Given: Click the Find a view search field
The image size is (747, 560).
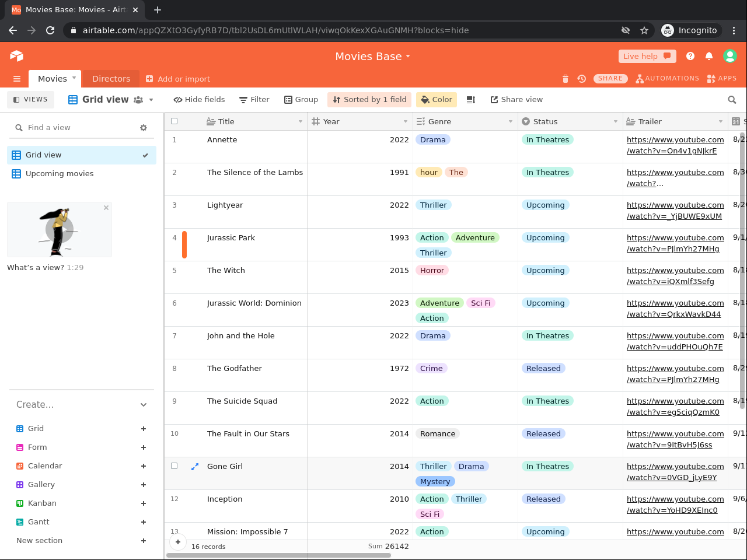Looking at the screenshot, I should pyautogui.click(x=76, y=128).
